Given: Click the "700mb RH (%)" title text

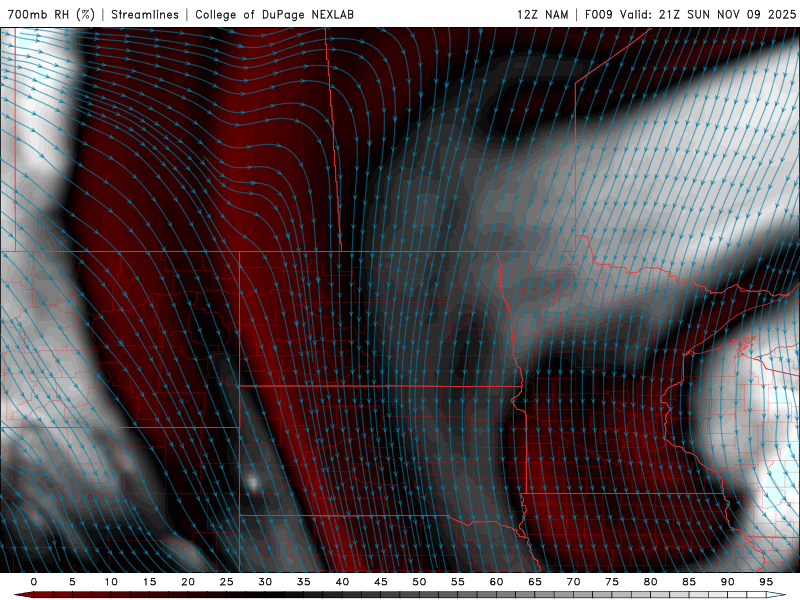Looking at the screenshot, I should [x=51, y=14].
